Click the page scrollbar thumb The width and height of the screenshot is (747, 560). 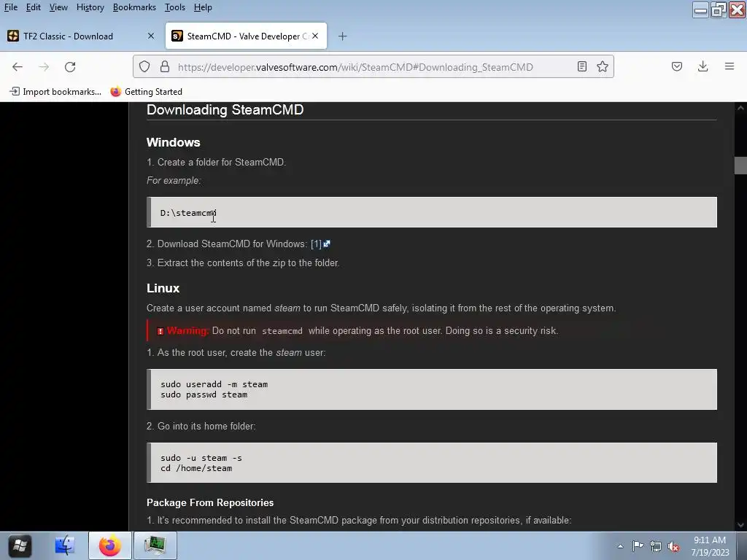point(740,166)
